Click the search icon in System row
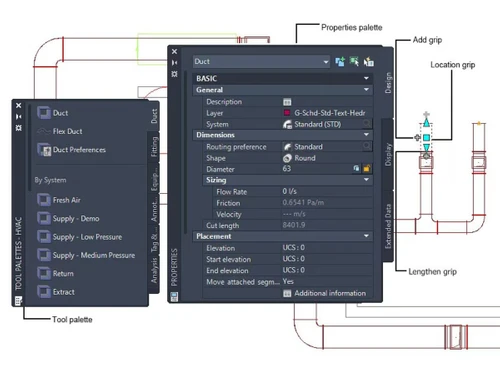Image resolution: width=500 pixels, height=375 pixels. (x=367, y=124)
